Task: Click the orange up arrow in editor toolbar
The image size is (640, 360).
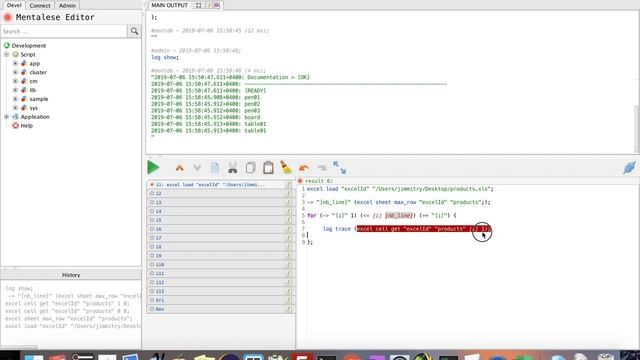Action: pyautogui.click(x=180, y=168)
